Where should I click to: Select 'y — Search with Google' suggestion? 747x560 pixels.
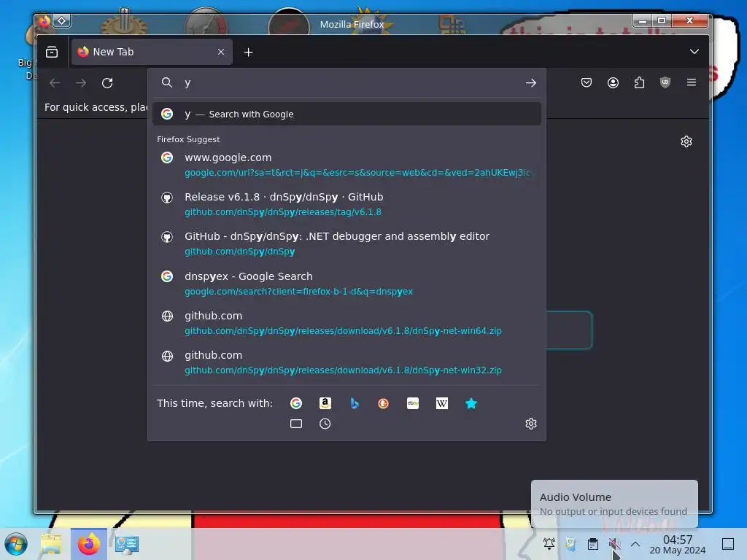click(347, 114)
